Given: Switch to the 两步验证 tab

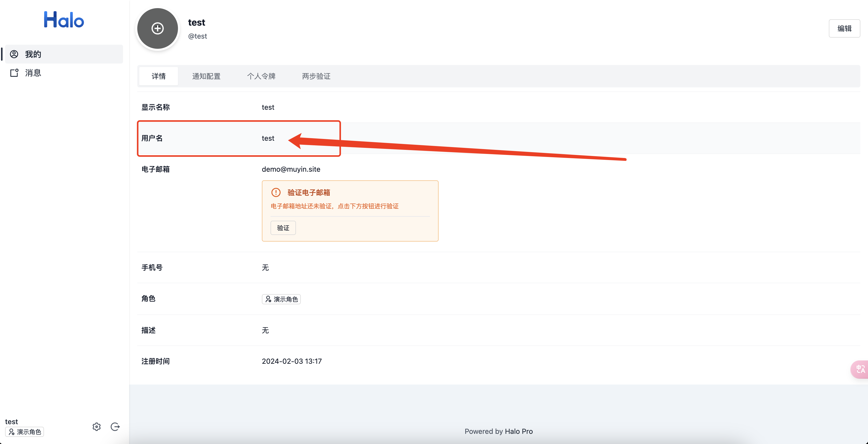Looking at the screenshot, I should click(x=316, y=76).
